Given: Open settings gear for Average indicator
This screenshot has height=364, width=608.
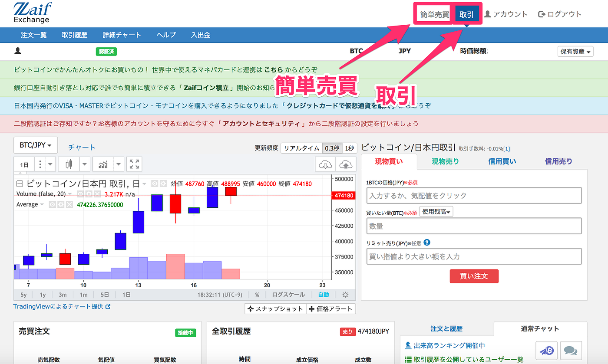Looking at the screenshot, I should point(60,204).
